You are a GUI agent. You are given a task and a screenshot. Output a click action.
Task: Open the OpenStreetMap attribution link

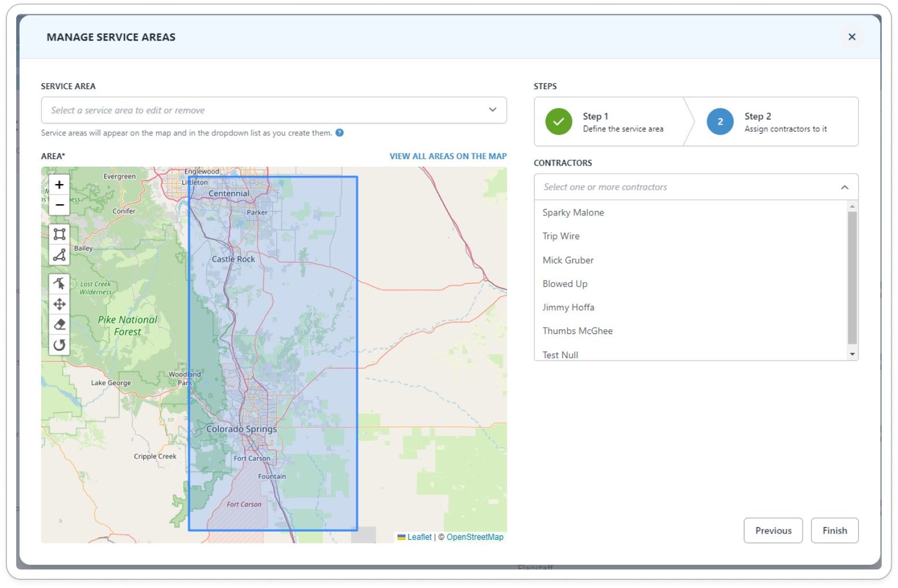pyautogui.click(x=474, y=537)
